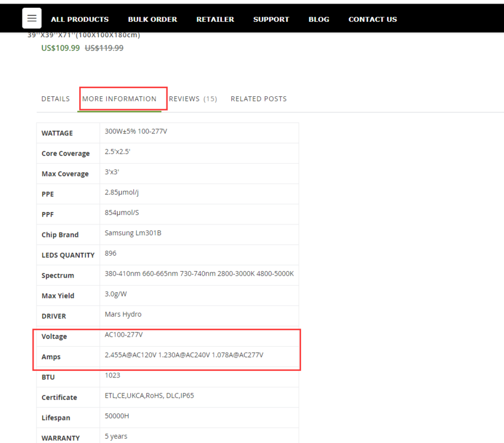Click the Max Coverage label

[x=65, y=174]
